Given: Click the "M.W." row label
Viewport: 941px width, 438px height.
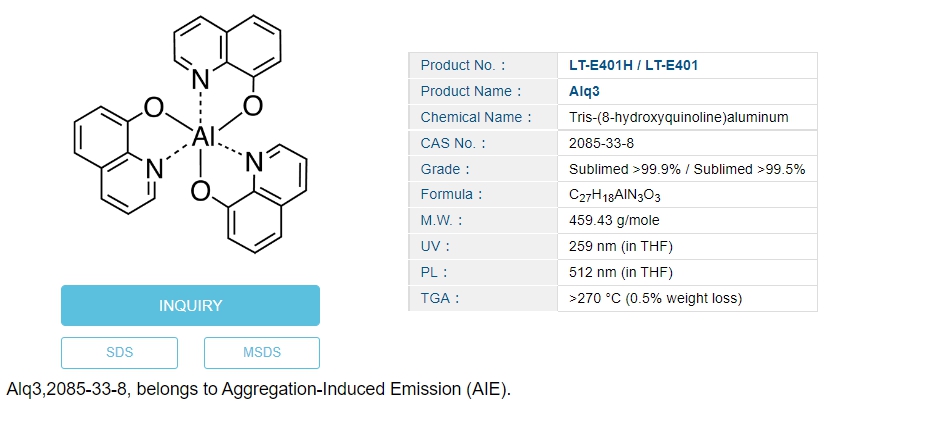Looking at the screenshot, I should point(441,221).
